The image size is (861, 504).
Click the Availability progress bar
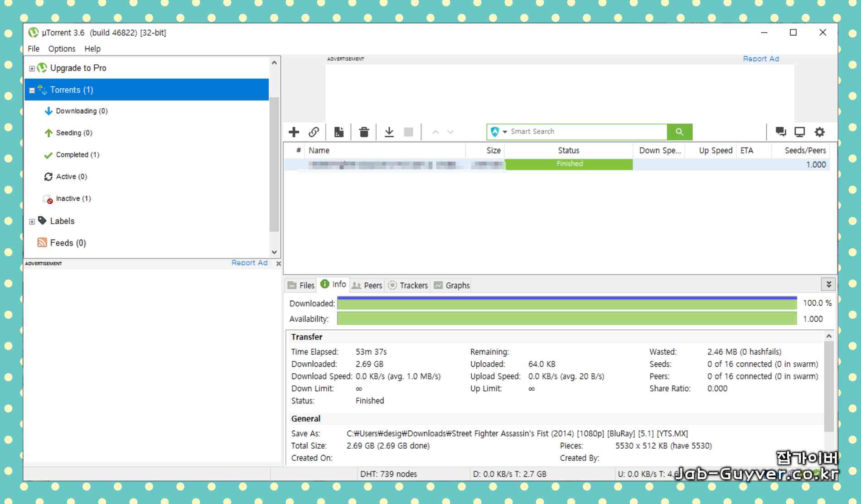point(567,319)
